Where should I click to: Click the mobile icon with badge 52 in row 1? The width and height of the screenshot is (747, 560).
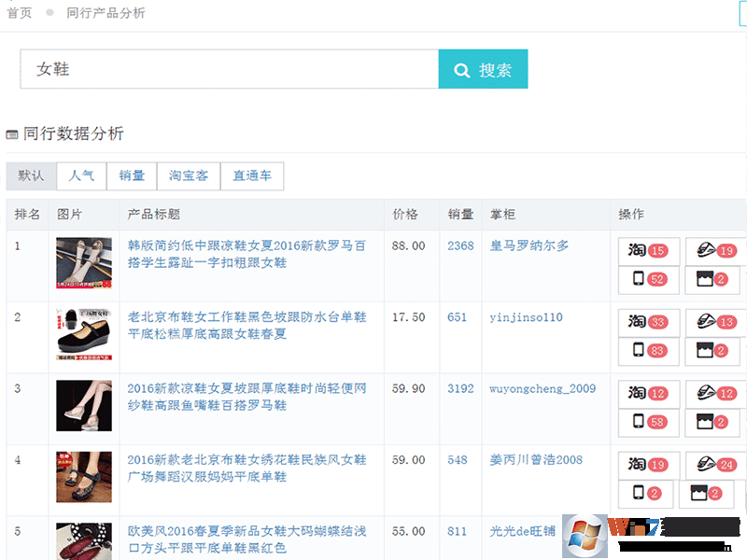point(649,279)
